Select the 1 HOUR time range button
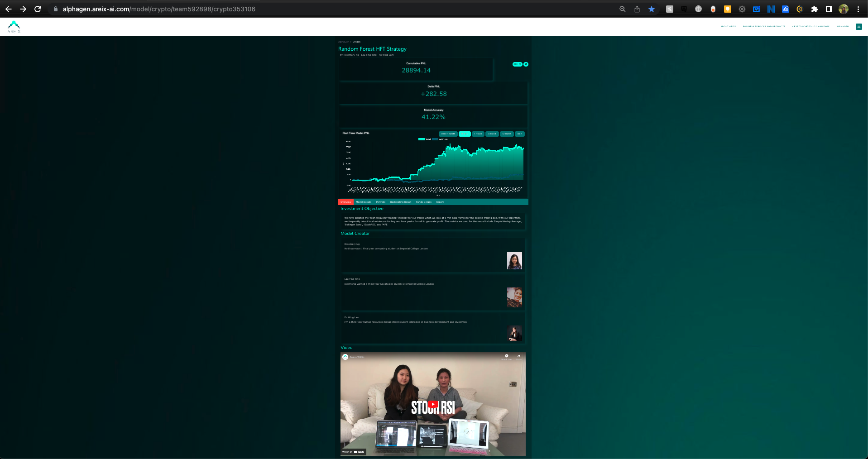This screenshot has height=459, width=868. pos(478,134)
